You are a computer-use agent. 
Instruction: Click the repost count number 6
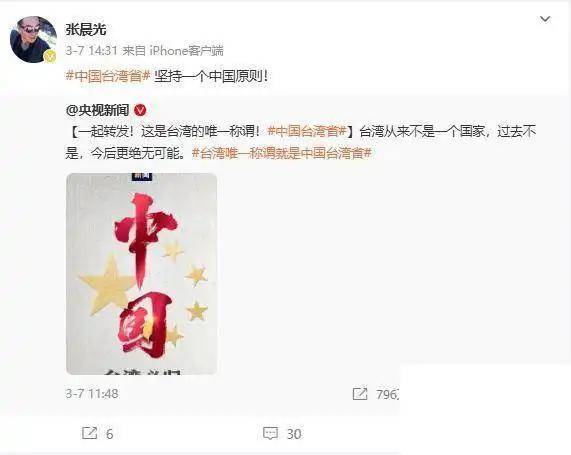tap(109, 434)
